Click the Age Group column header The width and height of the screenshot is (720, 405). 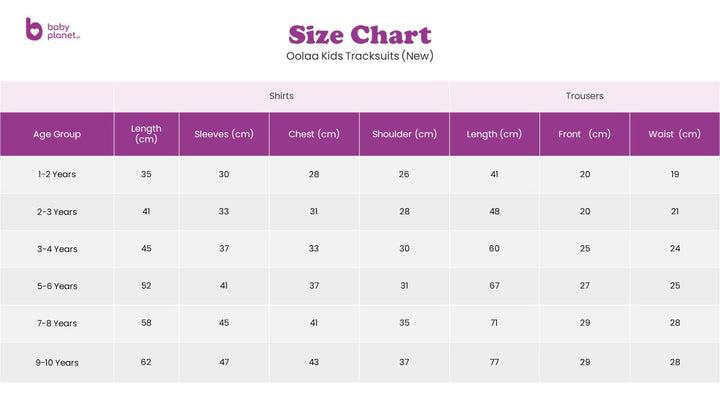(57, 134)
